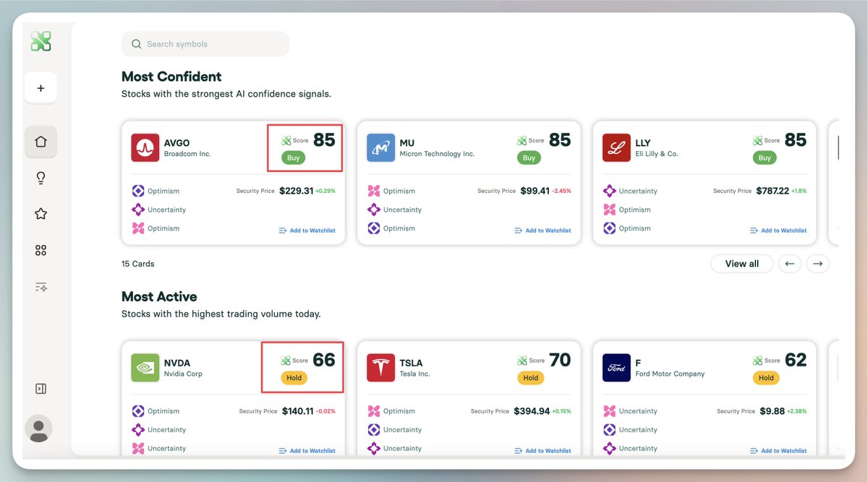Click the TSLA price $394.94
868x482 pixels.
pos(532,411)
